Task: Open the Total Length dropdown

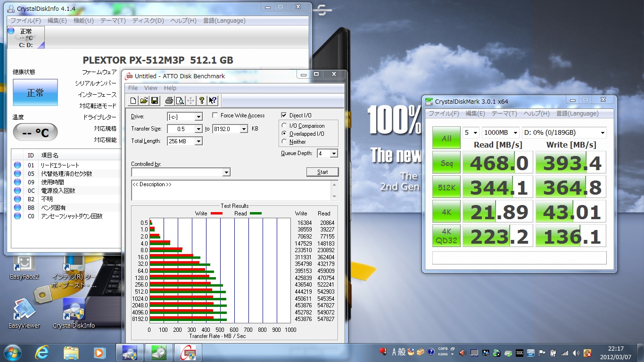Action: tap(198, 141)
